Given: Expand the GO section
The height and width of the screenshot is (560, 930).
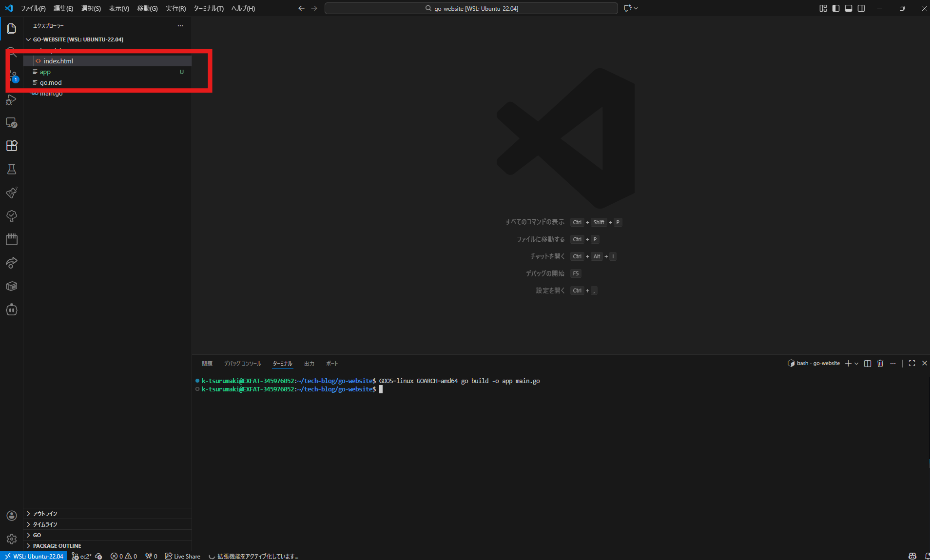Looking at the screenshot, I should click(x=107, y=535).
